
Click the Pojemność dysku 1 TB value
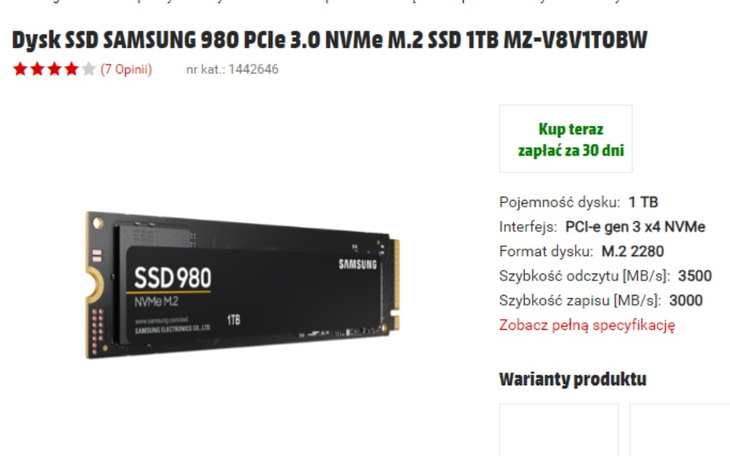pyautogui.click(x=643, y=202)
